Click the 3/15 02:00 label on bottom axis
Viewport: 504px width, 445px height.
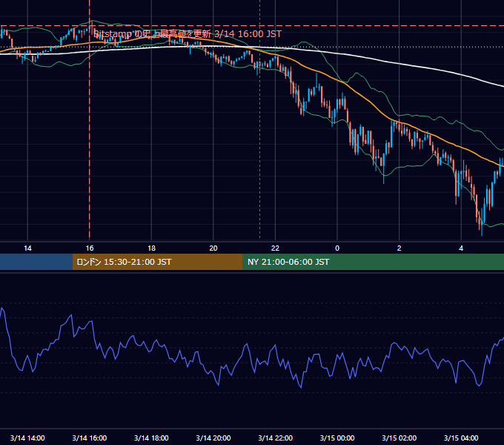pyautogui.click(x=399, y=438)
